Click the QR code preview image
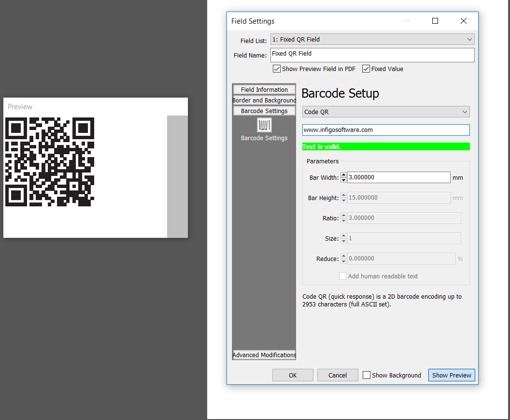Viewport: 510px width, 420px height. pos(49,162)
